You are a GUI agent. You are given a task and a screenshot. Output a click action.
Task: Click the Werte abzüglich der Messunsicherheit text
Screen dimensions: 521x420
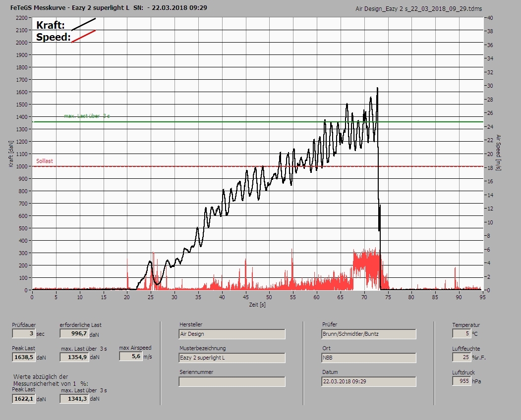point(51,380)
